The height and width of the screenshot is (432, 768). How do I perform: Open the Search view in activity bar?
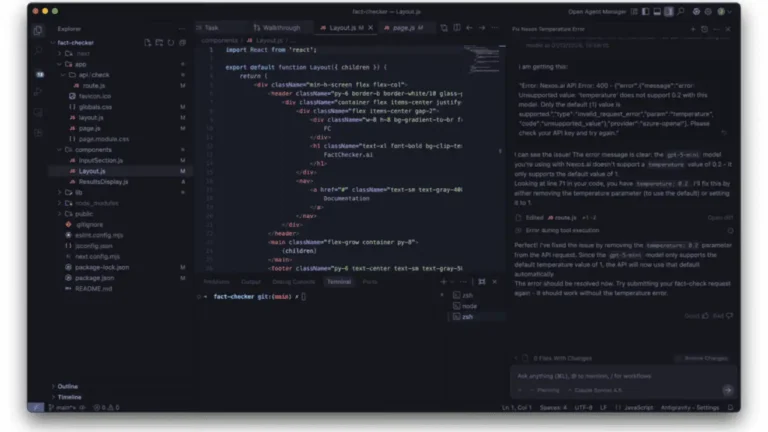click(38, 51)
